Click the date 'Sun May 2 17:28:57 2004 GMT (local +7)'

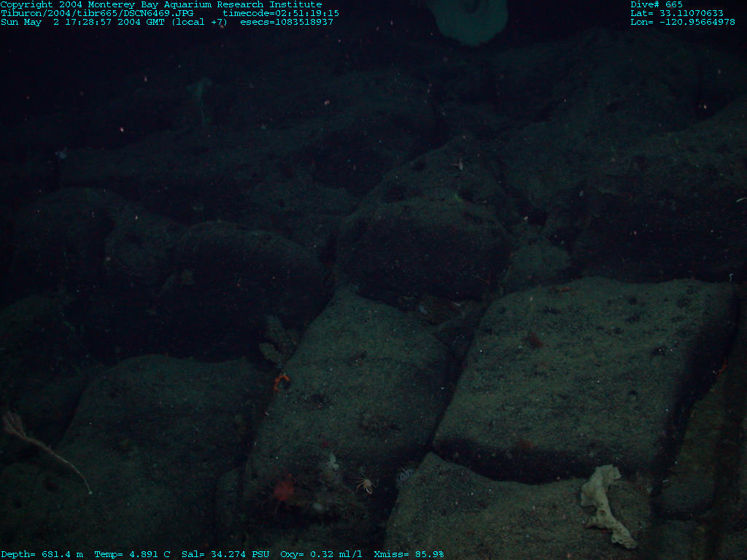coord(114,22)
